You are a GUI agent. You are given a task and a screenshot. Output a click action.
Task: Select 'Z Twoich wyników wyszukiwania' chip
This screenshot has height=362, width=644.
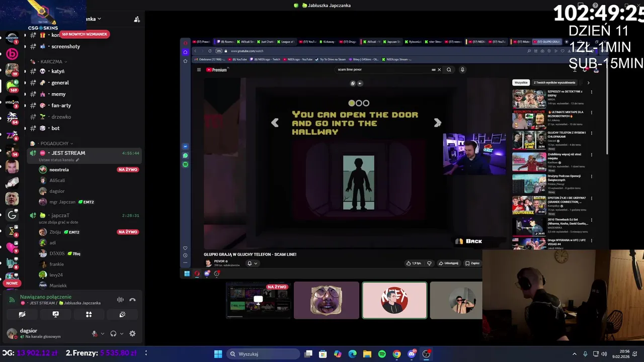pyautogui.click(x=554, y=82)
